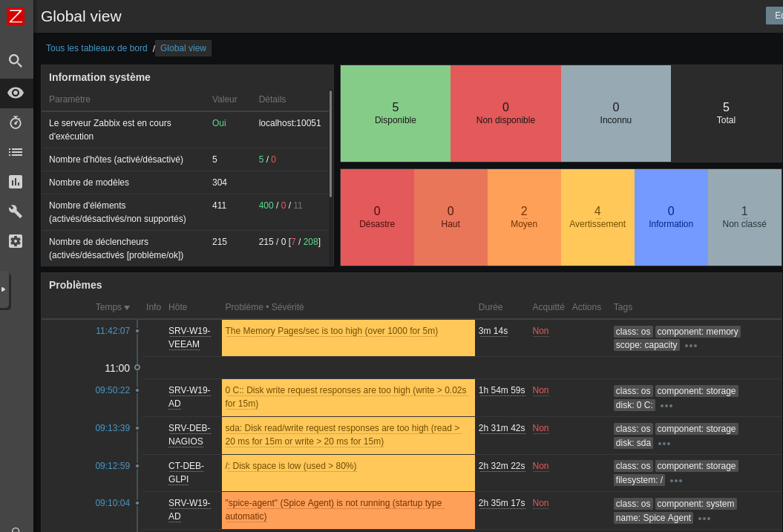This screenshot has width=783, height=532.
Task: Show more tags for filesystem: / row
Action: pos(676,481)
